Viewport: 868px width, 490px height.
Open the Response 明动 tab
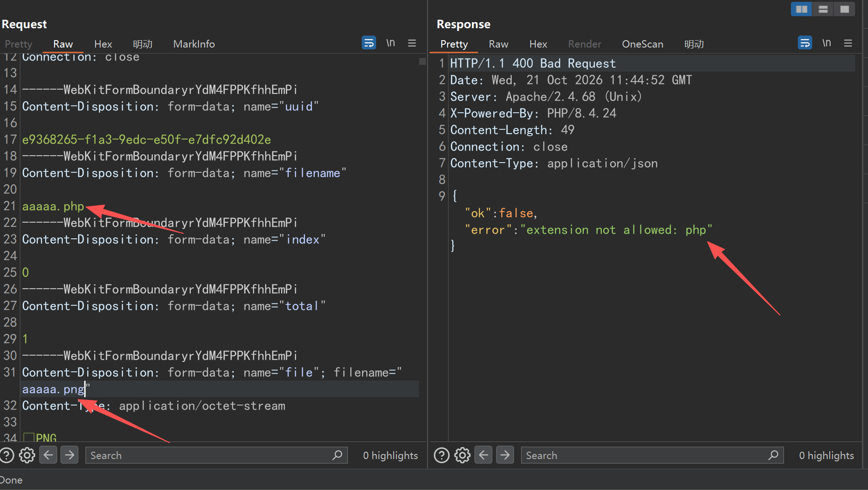click(694, 44)
